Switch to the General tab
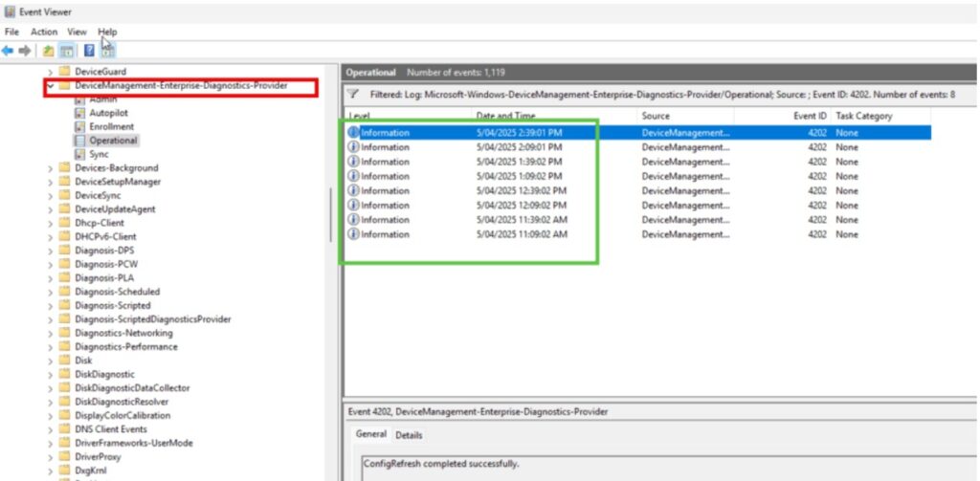The height and width of the screenshot is (481, 980). 371,434
